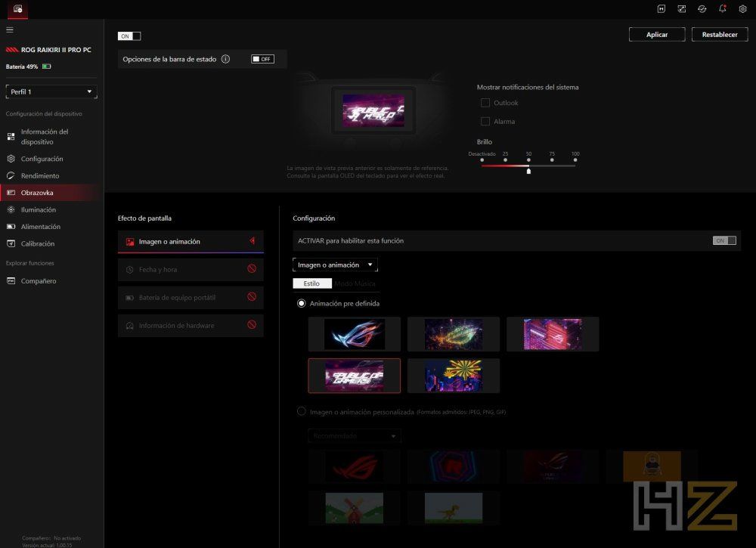Select the fireworks city animation thumbnail

coord(453,376)
